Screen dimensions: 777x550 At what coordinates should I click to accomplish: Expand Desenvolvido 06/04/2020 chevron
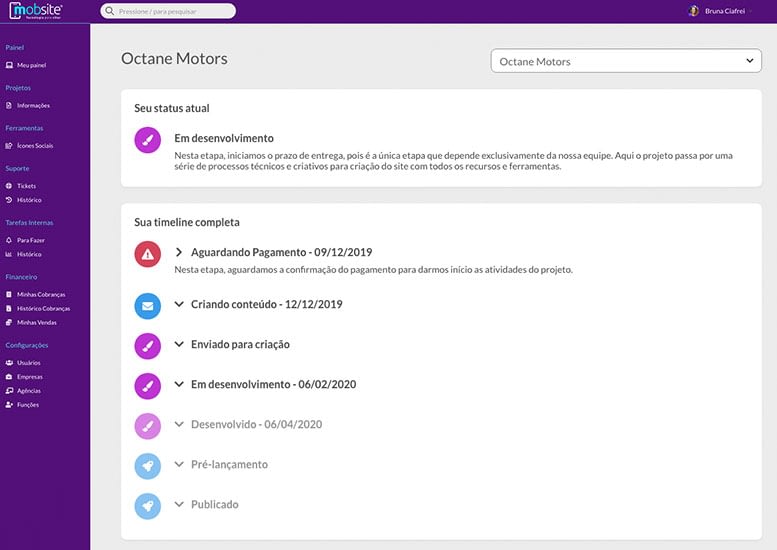coord(179,424)
